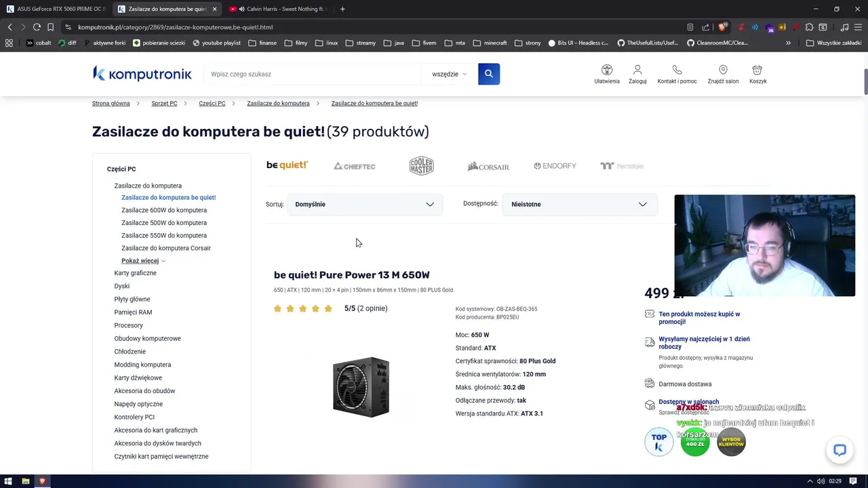This screenshot has width=868, height=488.
Task: Click the Windows Start button
Action: [x=8, y=481]
